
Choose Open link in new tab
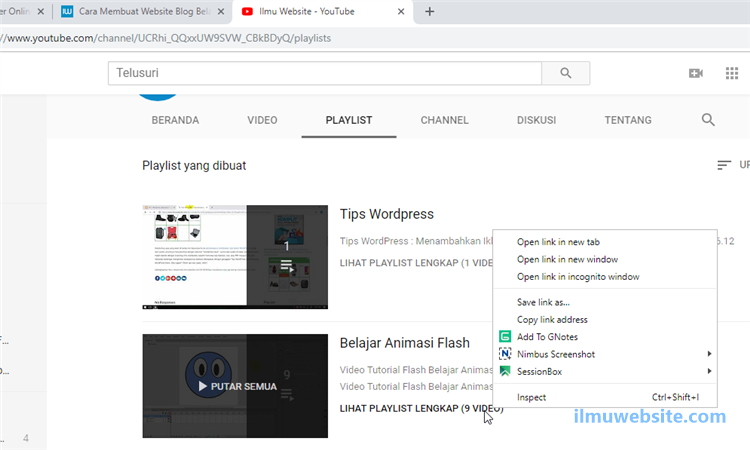point(558,242)
